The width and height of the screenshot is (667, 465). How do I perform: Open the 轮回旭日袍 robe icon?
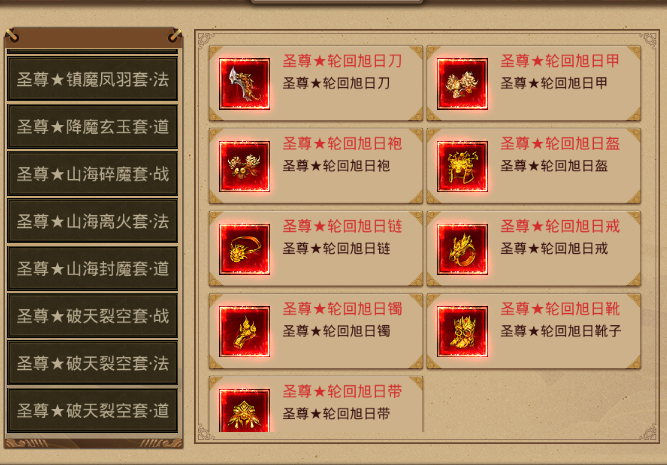[244, 166]
